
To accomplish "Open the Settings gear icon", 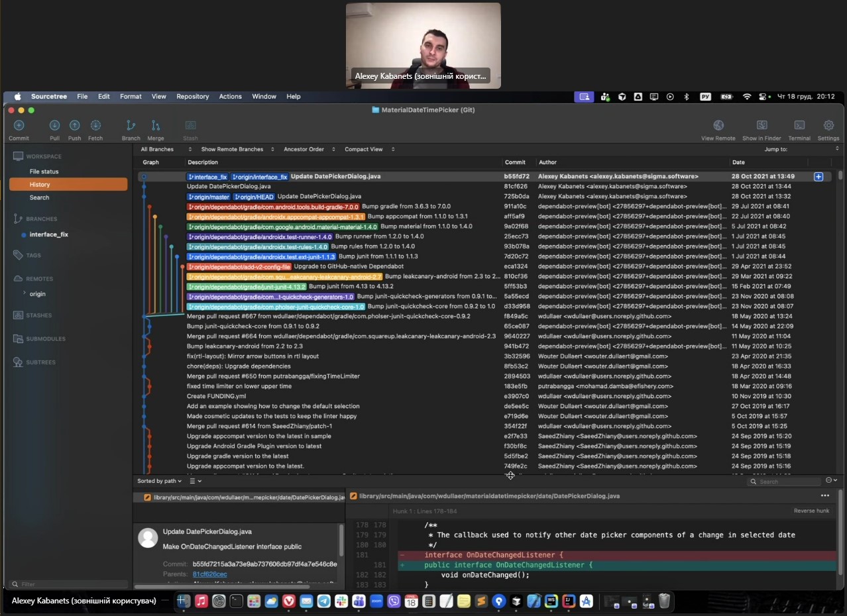I will click(x=828, y=126).
